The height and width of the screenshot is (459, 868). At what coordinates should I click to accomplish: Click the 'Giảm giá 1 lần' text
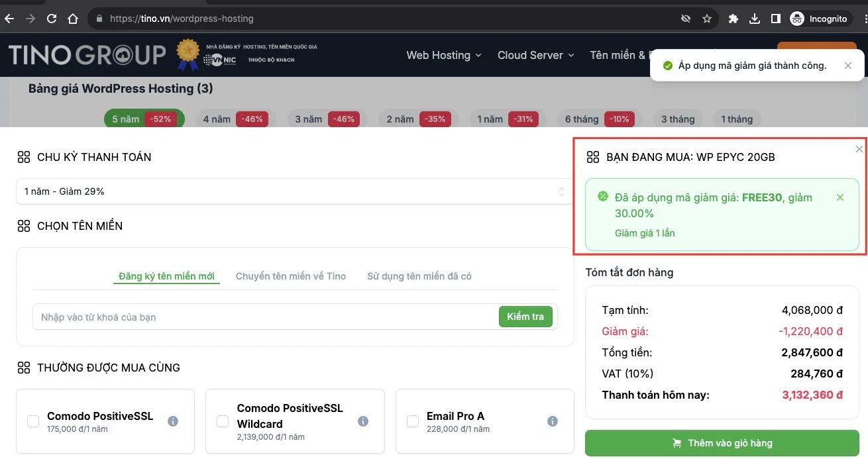pyautogui.click(x=645, y=233)
